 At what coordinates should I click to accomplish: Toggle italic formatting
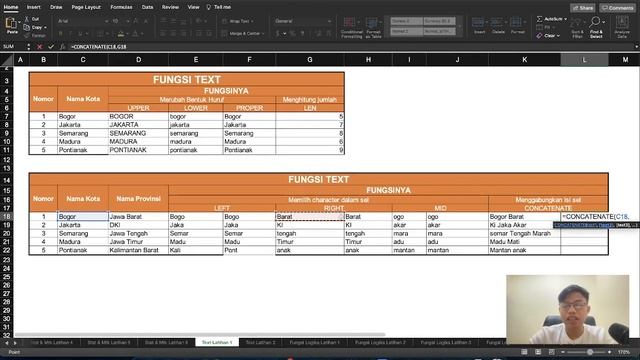[70, 33]
